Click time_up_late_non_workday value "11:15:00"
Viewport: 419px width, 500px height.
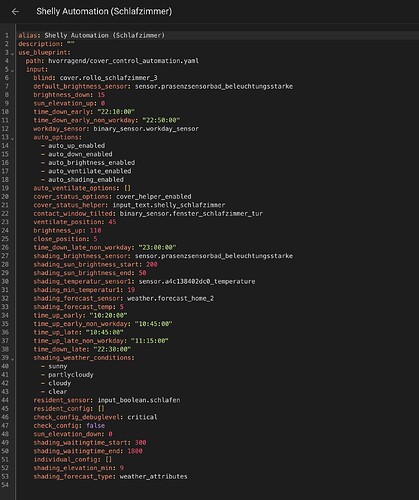coord(150,341)
